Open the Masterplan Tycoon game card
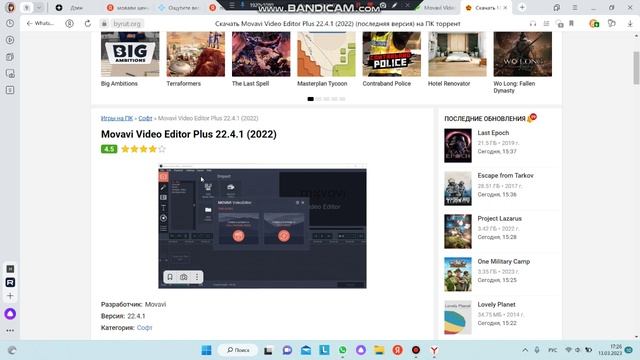Image resolution: width=640 pixels, height=360 pixels. point(327,60)
